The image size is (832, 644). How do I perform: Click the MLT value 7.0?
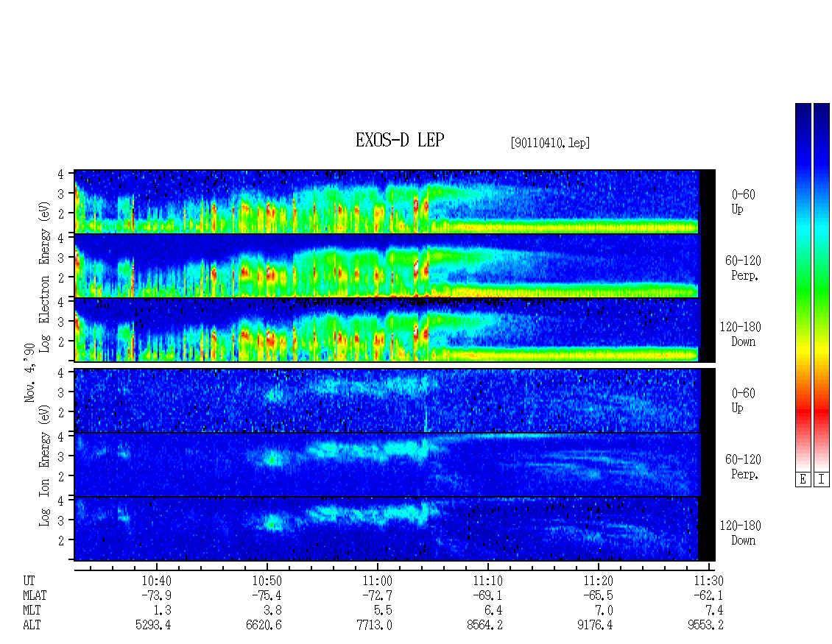point(605,611)
